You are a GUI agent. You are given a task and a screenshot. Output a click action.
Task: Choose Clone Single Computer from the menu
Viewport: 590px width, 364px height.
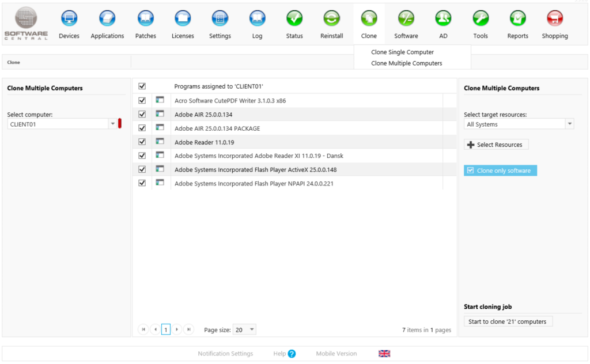pos(402,52)
